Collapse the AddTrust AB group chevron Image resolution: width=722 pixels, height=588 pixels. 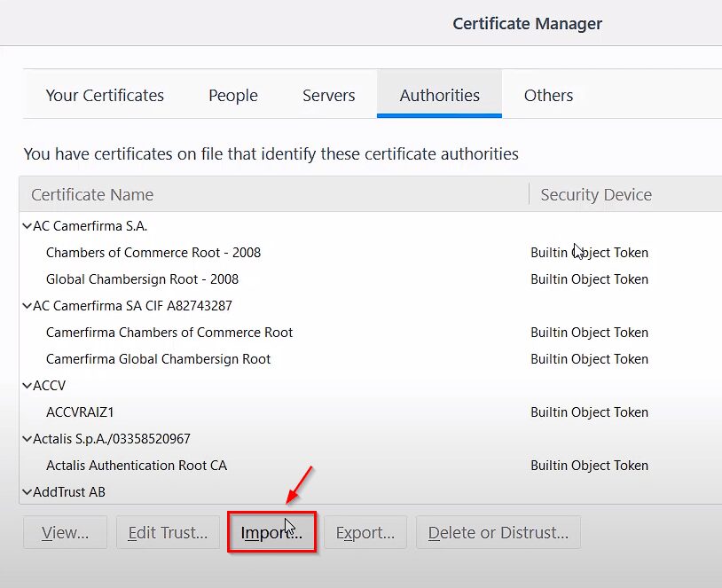[27, 492]
